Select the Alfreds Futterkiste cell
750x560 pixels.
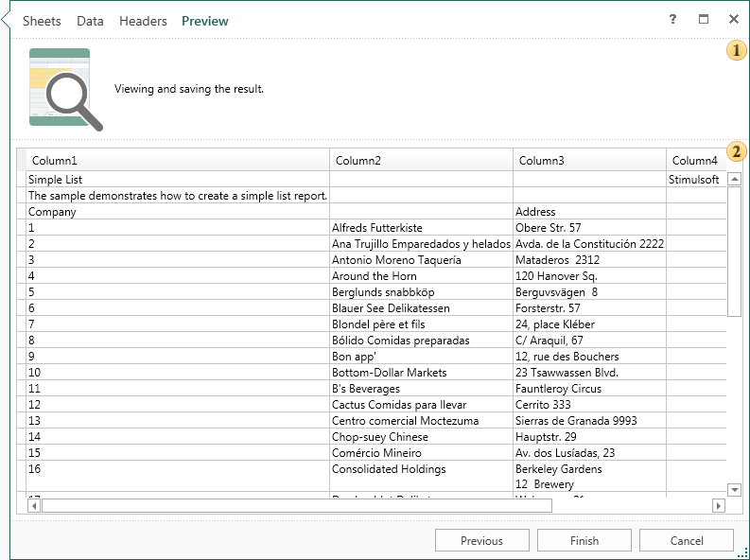click(x=377, y=228)
